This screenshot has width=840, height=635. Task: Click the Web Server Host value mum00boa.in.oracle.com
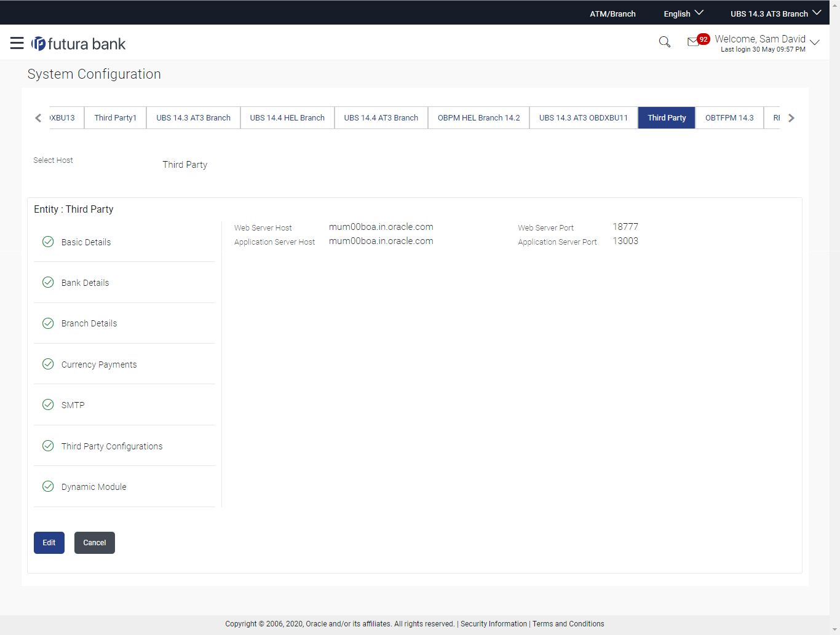[381, 227]
